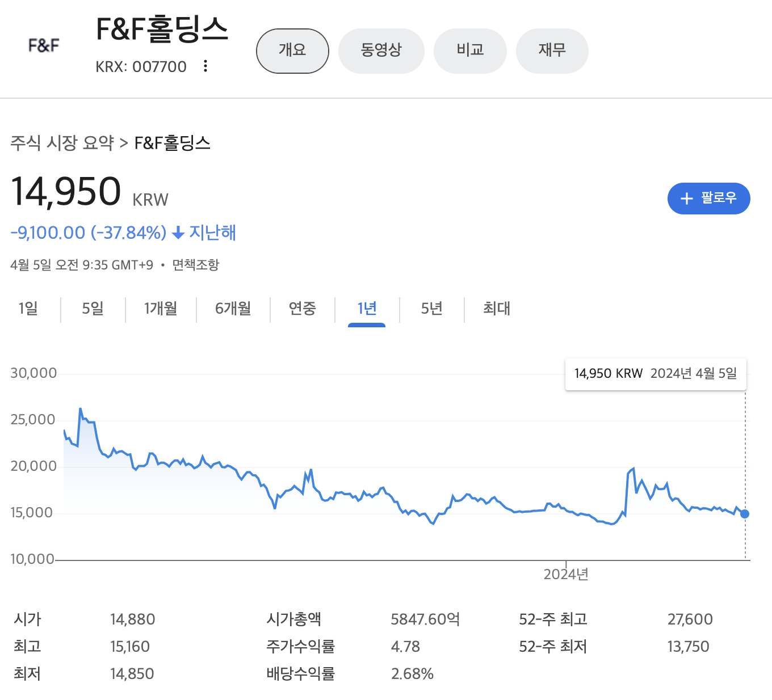Click the 주식 시장 요약 breadcrumb link
The image size is (772, 700).
pyautogui.click(x=62, y=142)
